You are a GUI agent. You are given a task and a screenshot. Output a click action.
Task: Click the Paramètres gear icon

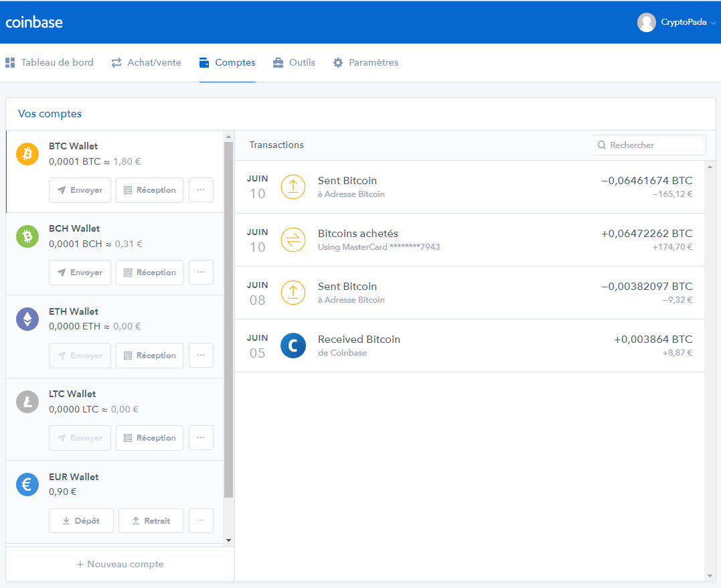(x=338, y=62)
